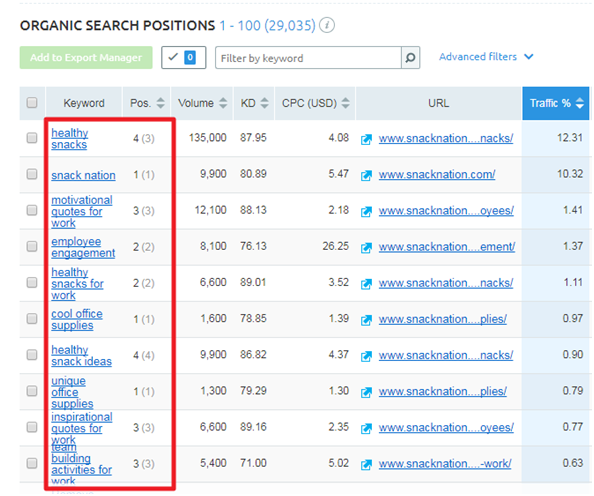The height and width of the screenshot is (496, 594).
Task: Open inspirational quotes for work keyword link
Action: (82, 428)
